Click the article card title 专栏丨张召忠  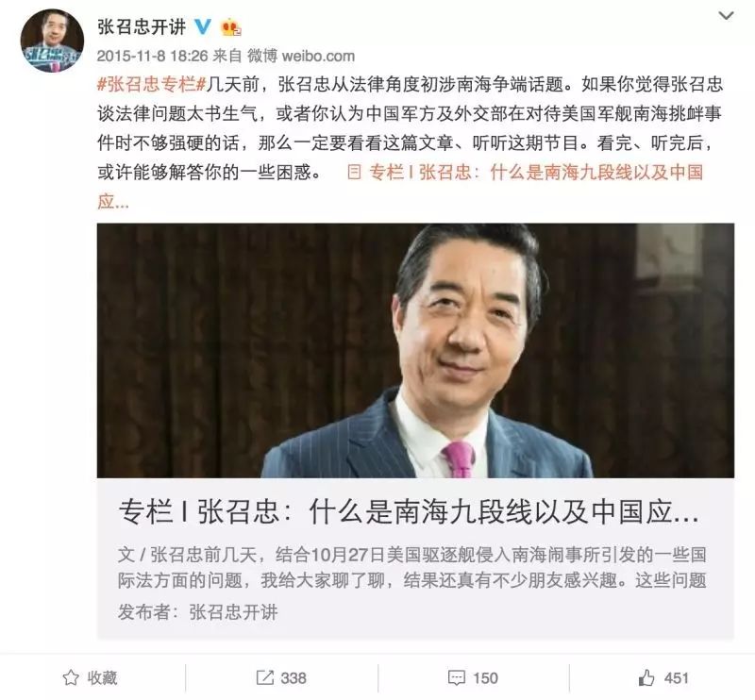tap(409, 511)
